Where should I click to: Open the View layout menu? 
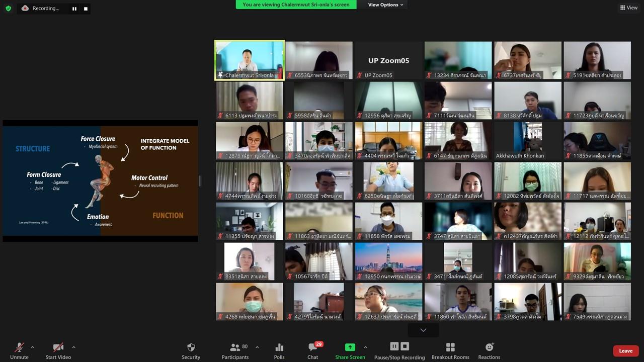click(629, 8)
